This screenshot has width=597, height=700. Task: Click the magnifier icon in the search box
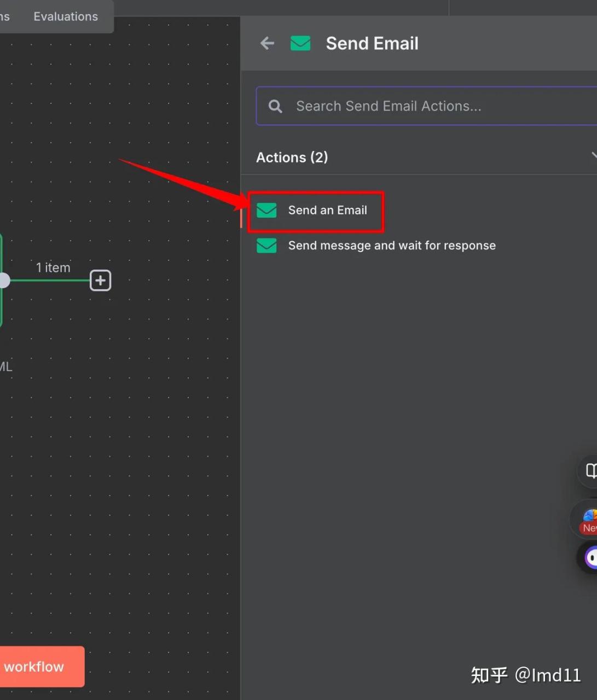(x=276, y=106)
